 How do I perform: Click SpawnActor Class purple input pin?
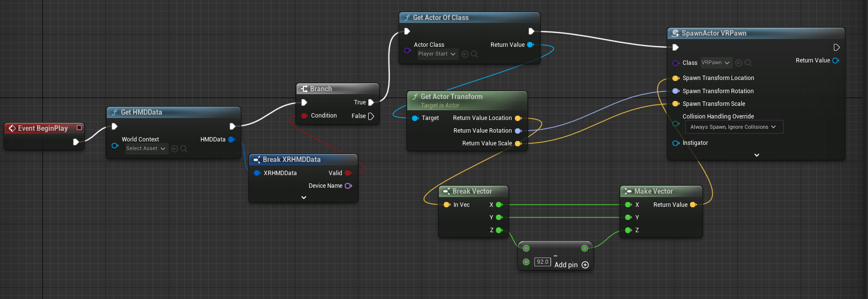(x=676, y=63)
